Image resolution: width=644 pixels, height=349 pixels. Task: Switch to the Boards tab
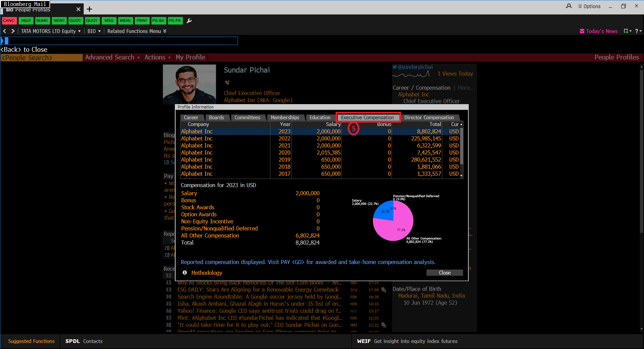click(x=216, y=118)
